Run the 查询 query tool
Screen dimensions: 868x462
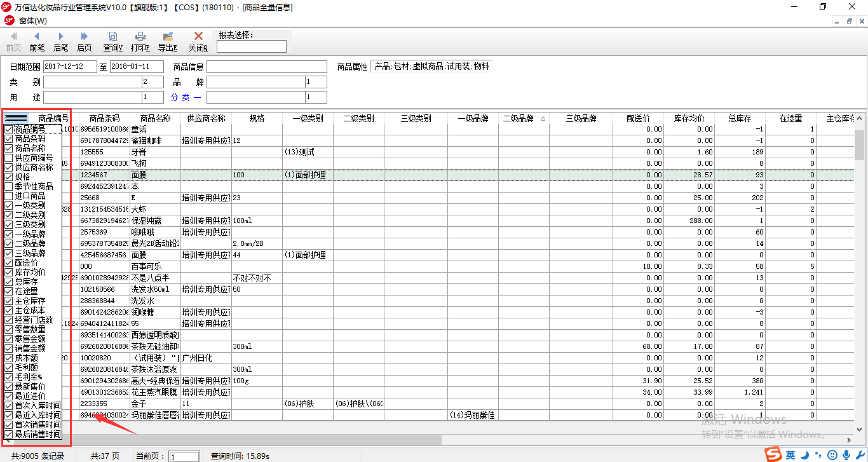(112, 42)
